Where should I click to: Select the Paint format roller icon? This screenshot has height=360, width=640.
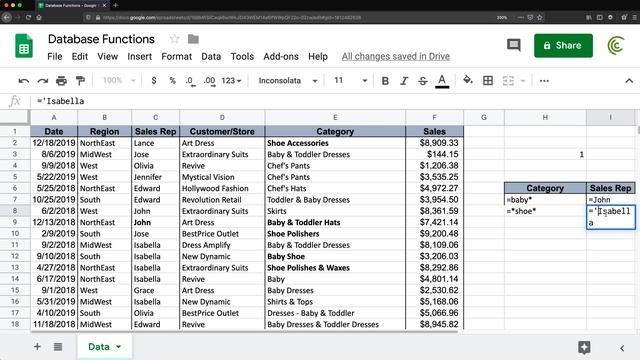click(x=80, y=81)
